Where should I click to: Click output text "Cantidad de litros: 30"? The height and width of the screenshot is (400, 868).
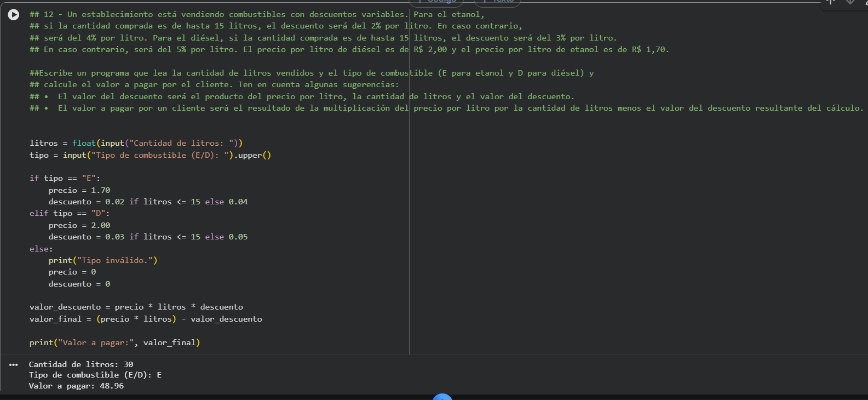point(81,364)
